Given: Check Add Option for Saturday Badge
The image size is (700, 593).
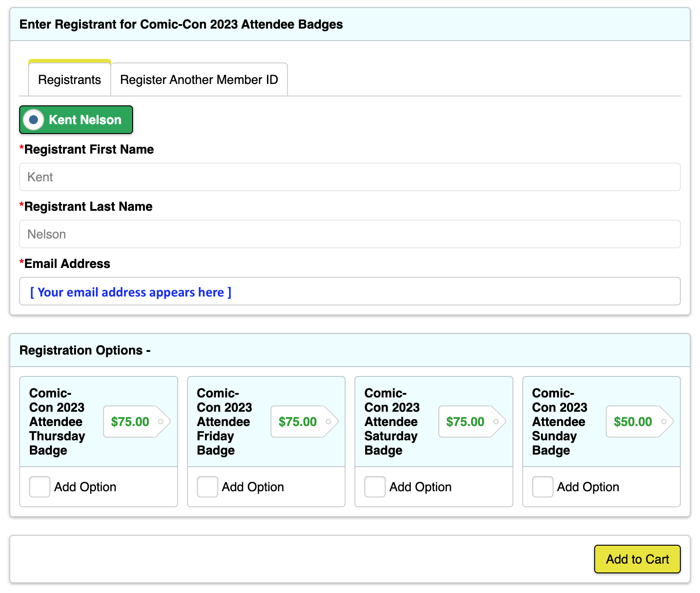Looking at the screenshot, I should (375, 487).
